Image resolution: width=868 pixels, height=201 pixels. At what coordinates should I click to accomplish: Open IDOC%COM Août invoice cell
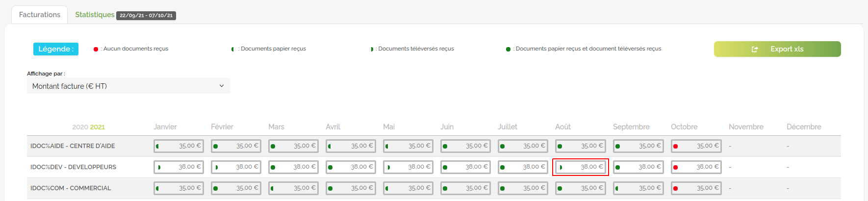(581, 188)
